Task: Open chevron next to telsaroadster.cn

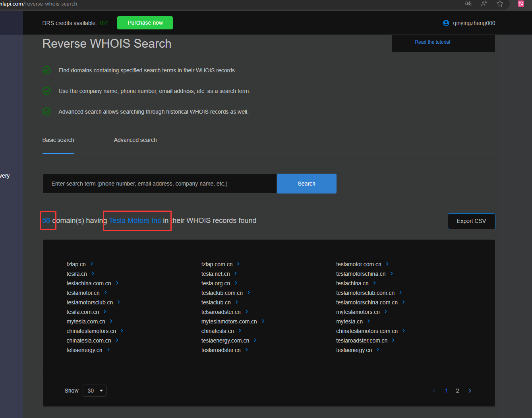Action: tap(247, 312)
